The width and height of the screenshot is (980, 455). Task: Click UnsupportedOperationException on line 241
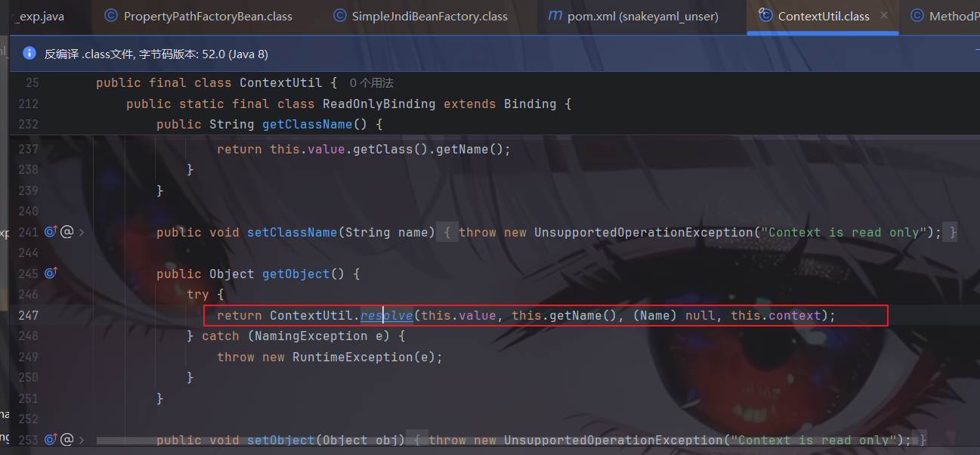pyautogui.click(x=644, y=232)
